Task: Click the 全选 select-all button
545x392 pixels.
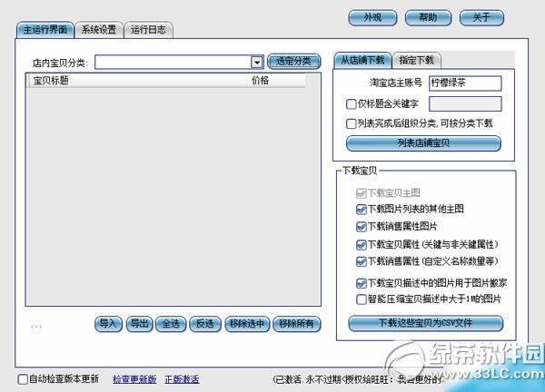Action: point(171,324)
